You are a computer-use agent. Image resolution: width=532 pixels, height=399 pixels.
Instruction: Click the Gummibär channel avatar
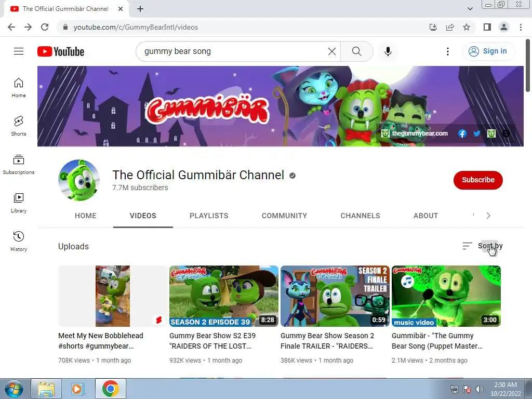(79, 180)
